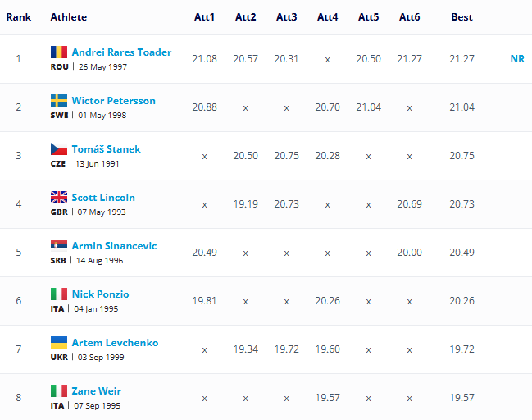The width and height of the screenshot is (532, 420).
Task: Click the NR national record label
Action: (517, 58)
